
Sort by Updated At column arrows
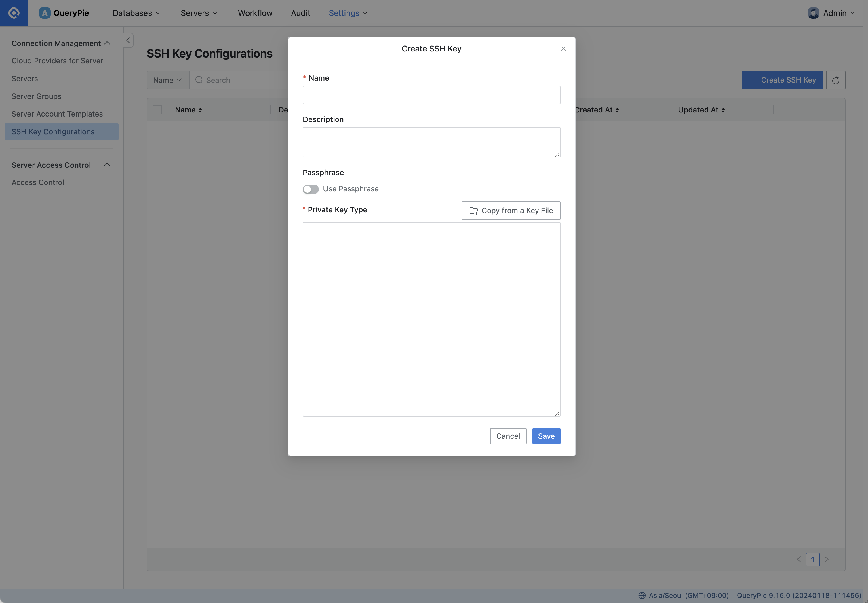click(723, 110)
